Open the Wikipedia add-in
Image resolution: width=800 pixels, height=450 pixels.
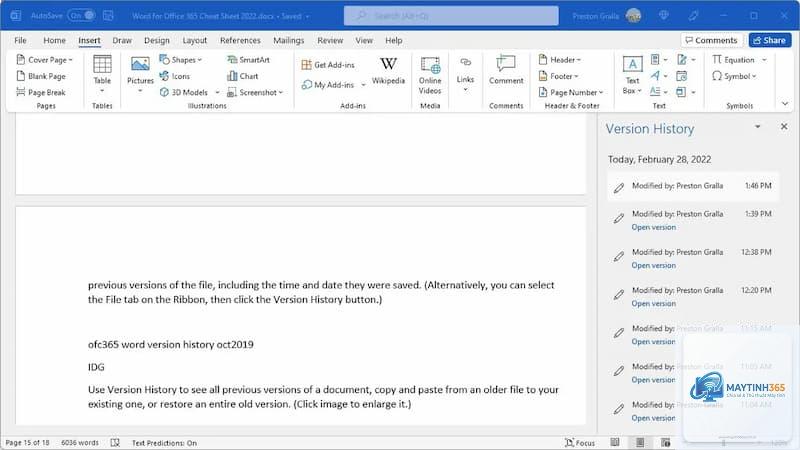click(388, 70)
